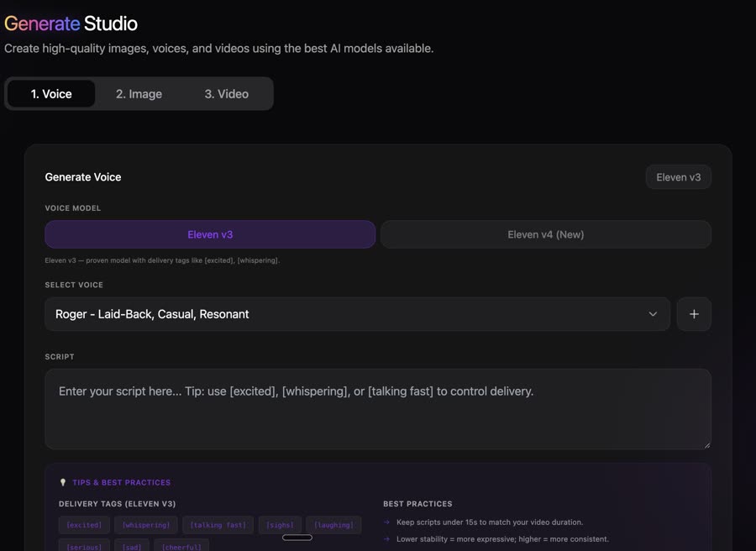Viewport: 756px width, 551px height.
Task: Insert the [cheerful] delivery tag
Action: [x=181, y=546]
